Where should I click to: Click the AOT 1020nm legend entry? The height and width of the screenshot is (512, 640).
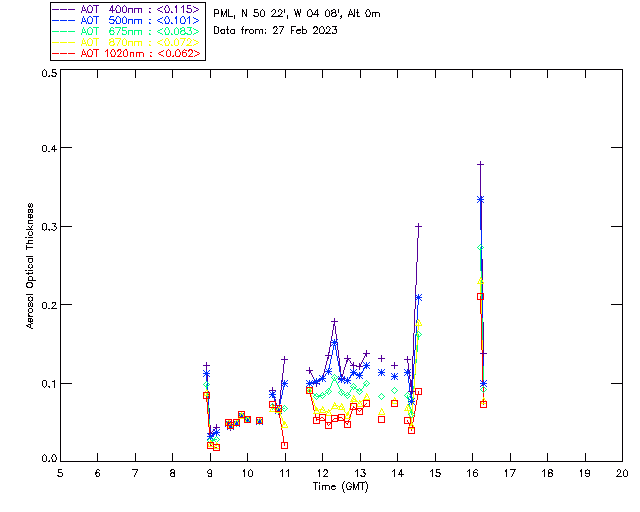[x=127, y=53]
